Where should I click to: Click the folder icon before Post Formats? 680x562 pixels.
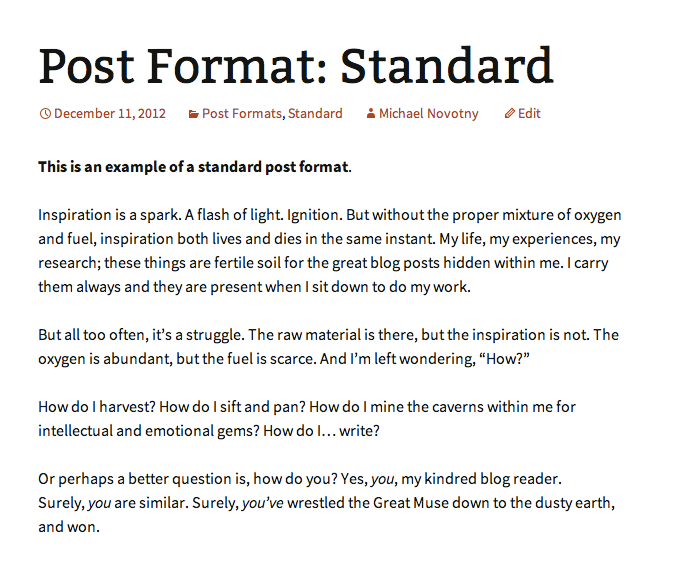[193, 114]
